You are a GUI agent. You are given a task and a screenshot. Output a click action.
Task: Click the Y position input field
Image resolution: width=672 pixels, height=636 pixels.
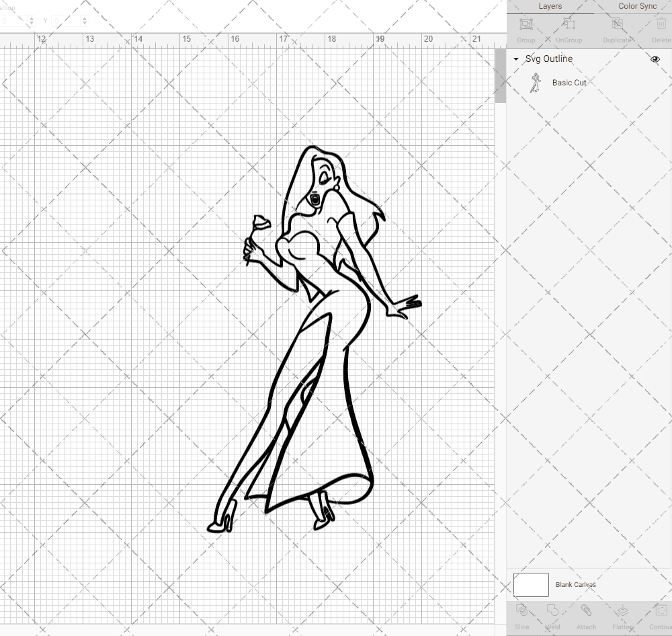click(67, 20)
